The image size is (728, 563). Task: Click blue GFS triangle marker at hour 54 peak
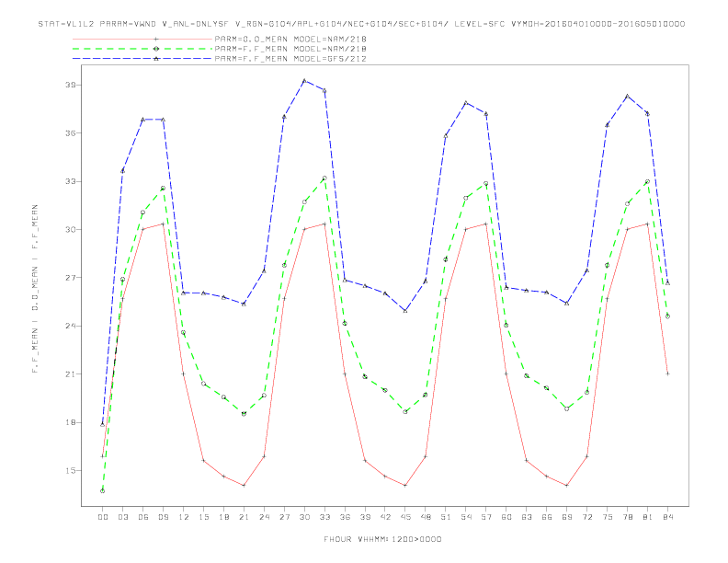pyautogui.click(x=466, y=103)
